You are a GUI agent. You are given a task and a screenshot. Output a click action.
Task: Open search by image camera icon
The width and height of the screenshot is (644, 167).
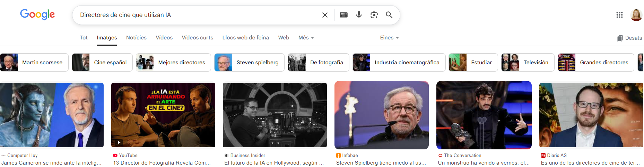pyautogui.click(x=374, y=15)
